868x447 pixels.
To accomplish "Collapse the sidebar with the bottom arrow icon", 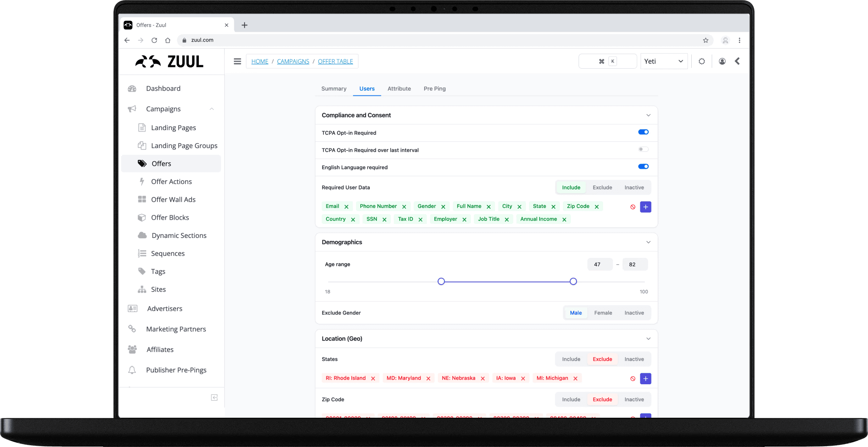I will tap(214, 397).
